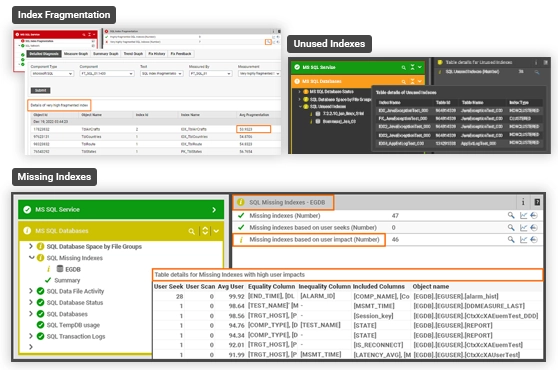Collapse the SQL Missing Indexes node

tap(31, 258)
